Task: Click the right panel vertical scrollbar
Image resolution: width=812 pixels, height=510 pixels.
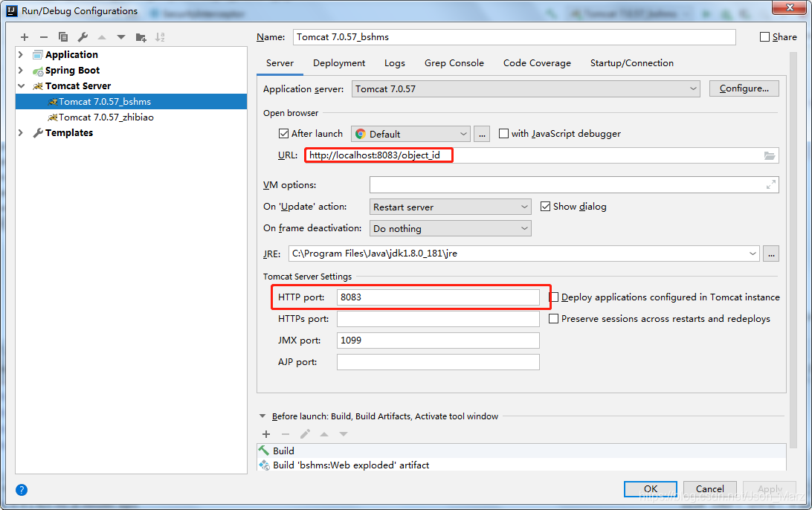Action: [793, 248]
